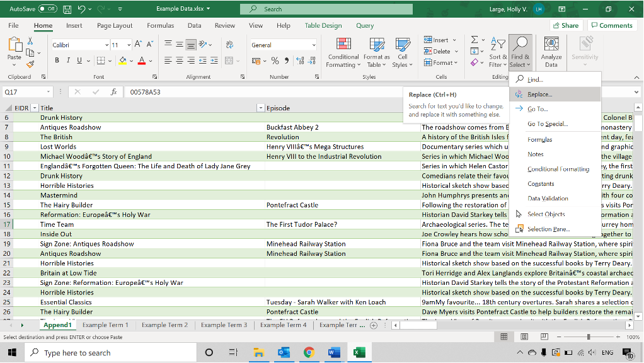Screen dimensions: 644x363
Task: Click the Wrap Text icon
Action: coord(229,44)
